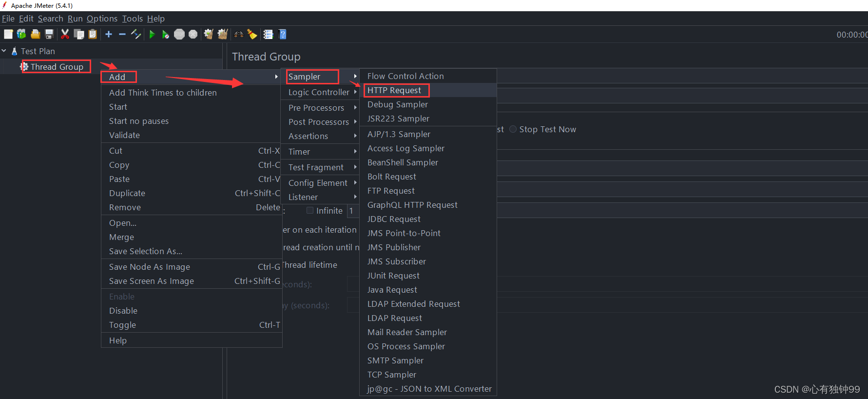Screen dimensions: 868x399
Task: Click Add Think Times to children
Action: point(192,93)
